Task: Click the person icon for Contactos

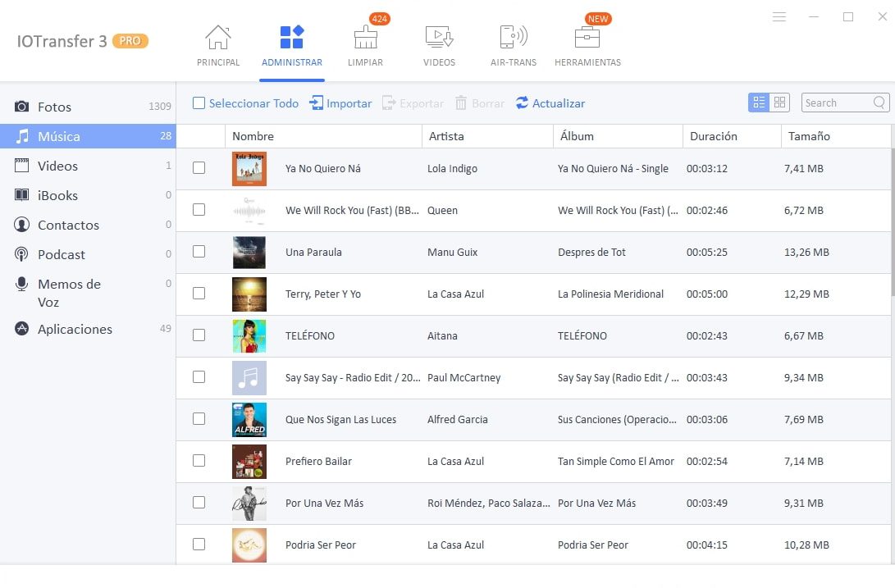Action: 21,225
